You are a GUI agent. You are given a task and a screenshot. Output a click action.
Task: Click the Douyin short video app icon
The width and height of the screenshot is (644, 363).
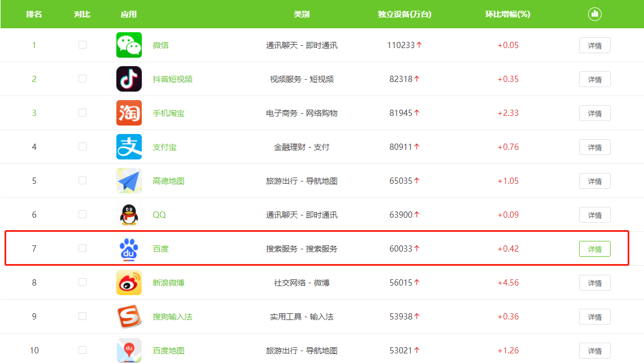pyautogui.click(x=129, y=79)
